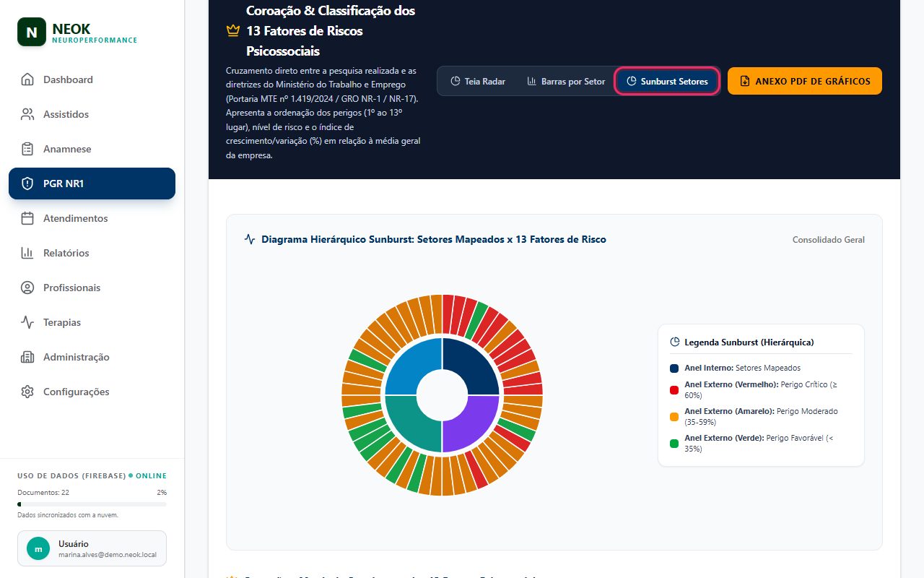Switch to the Teia Radar view
924x578 pixels.
coord(478,82)
